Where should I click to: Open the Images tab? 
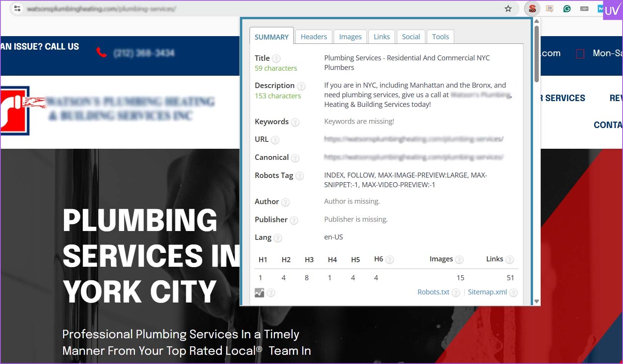point(350,37)
